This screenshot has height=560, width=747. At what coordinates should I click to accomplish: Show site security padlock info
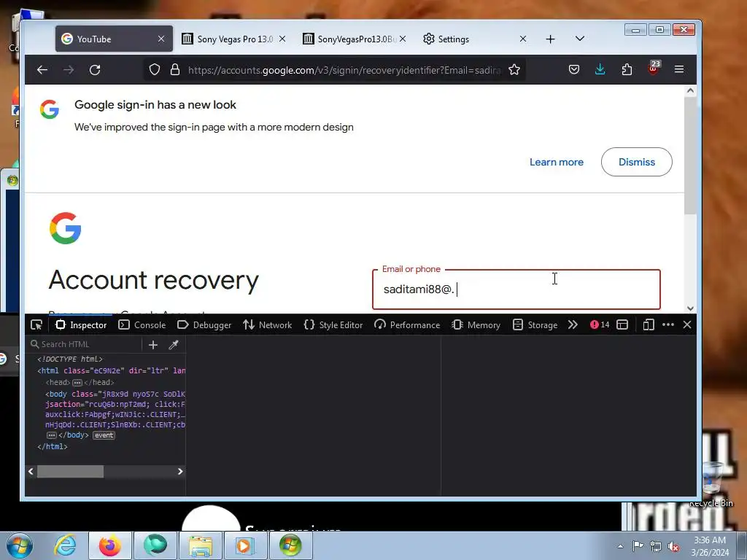tap(175, 70)
